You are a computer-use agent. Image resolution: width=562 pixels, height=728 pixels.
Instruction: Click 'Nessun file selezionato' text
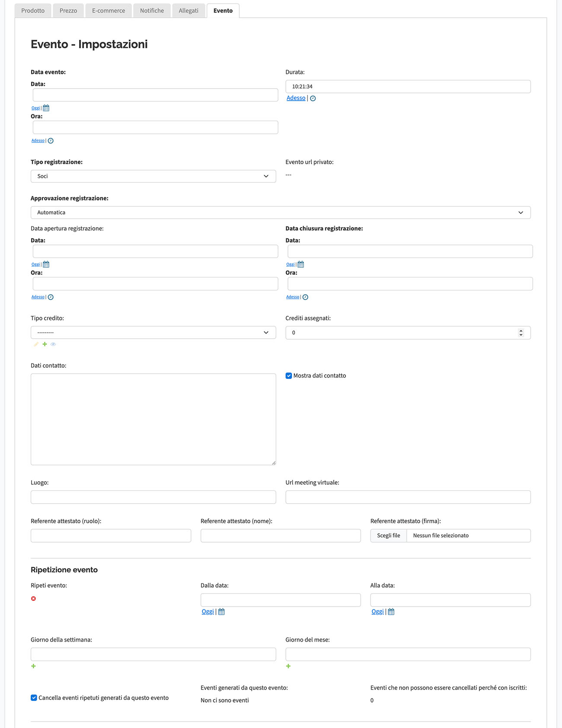tap(441, 536)
